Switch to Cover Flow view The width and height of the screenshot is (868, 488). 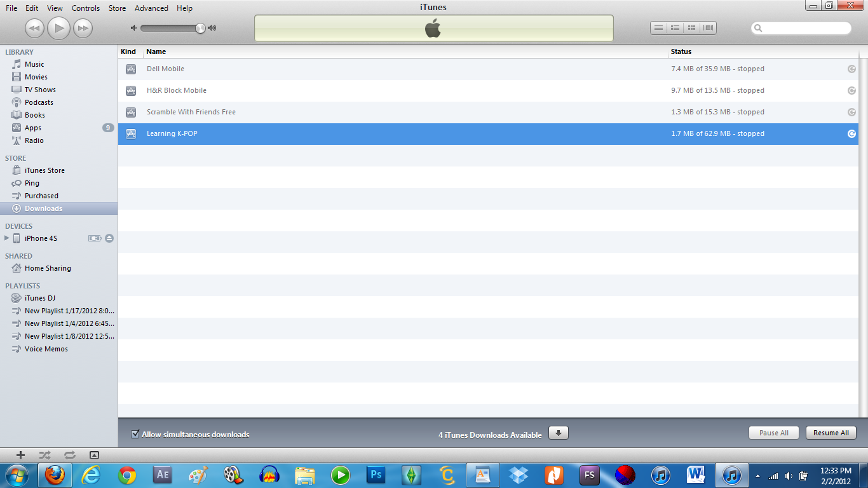709,28
